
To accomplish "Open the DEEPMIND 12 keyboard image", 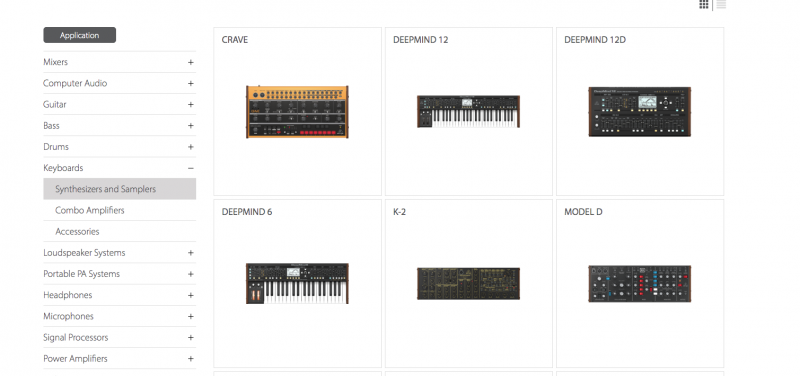I will pos(468,112).
